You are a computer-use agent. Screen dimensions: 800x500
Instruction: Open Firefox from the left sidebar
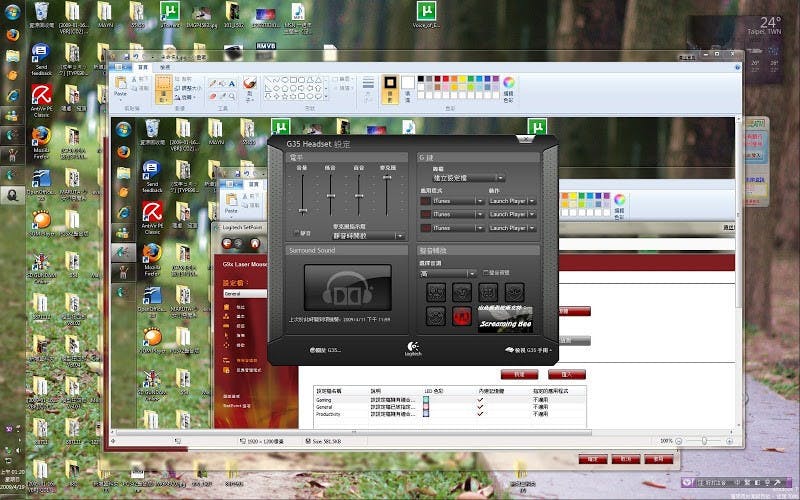click(x=12, y=34)
